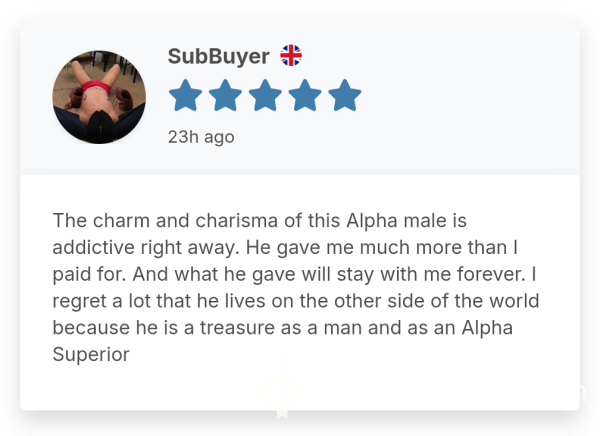Select the first rating star

[x=186, y=95]
